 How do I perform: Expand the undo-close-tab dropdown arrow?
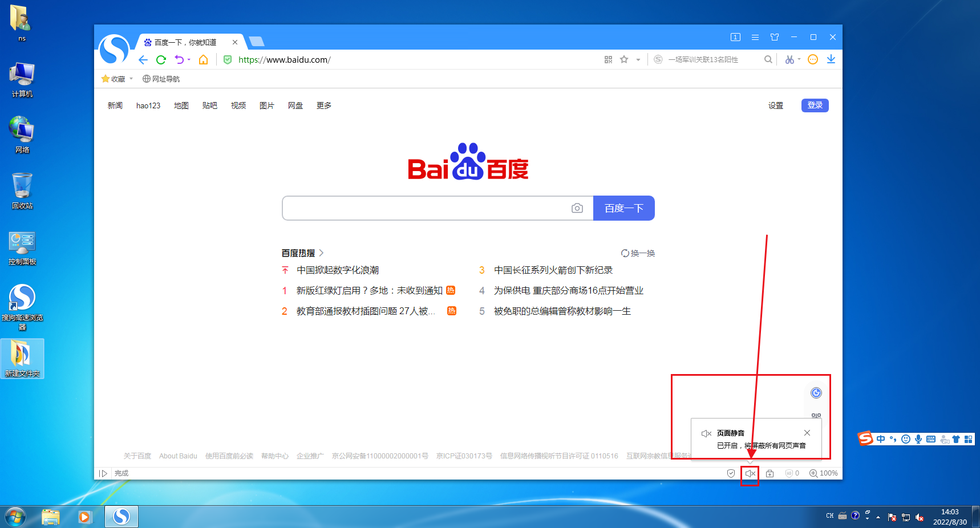pos(189,60)
